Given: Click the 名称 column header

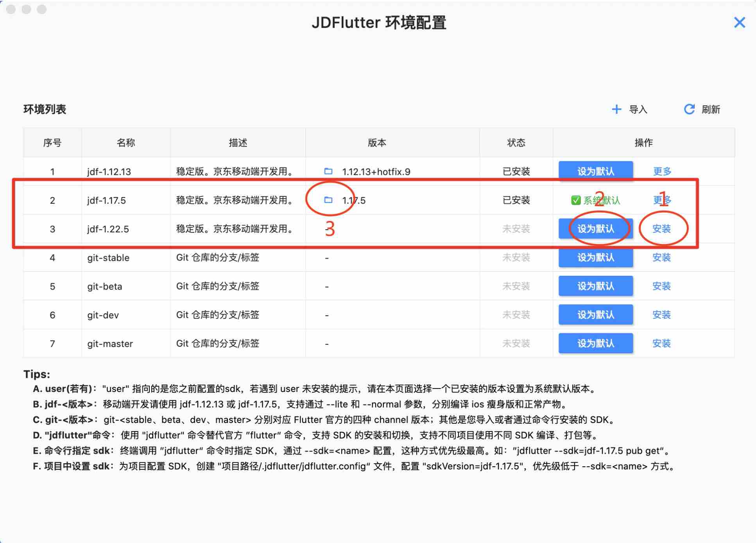Looking at the screenshot, I should pos(126,142).
